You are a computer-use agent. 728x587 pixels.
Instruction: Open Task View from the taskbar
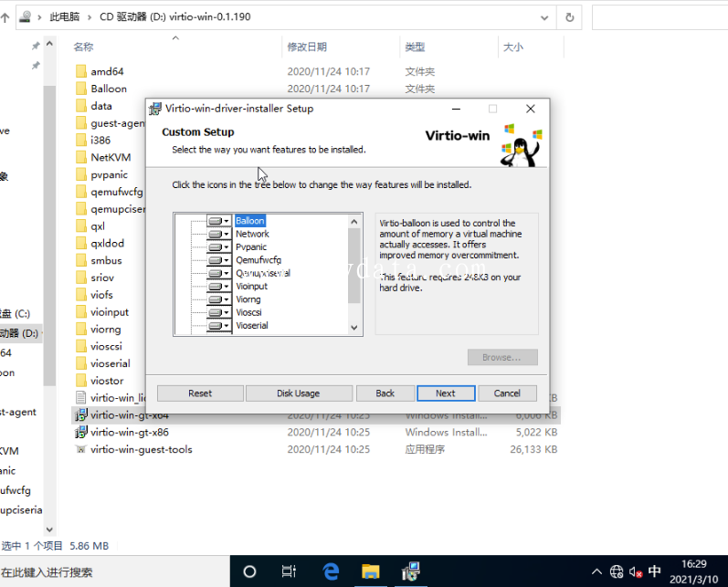(x=289, y=571)
